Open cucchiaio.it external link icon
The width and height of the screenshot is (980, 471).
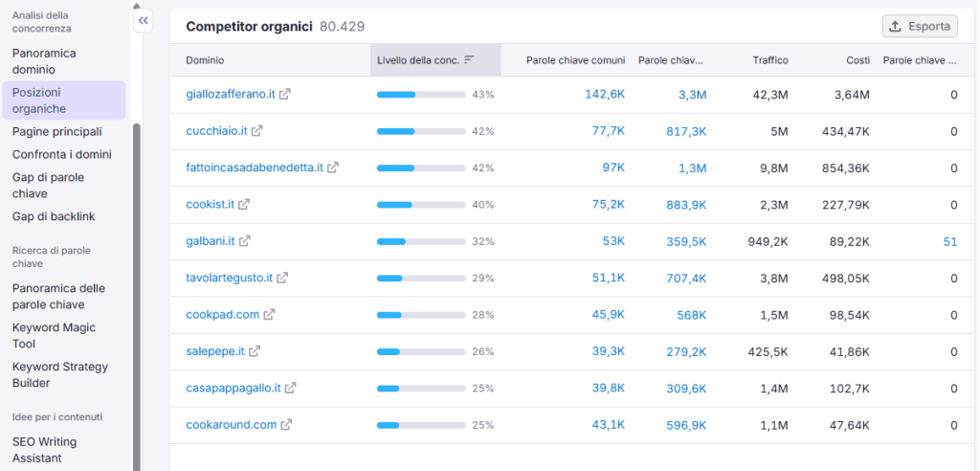(256, 131)
